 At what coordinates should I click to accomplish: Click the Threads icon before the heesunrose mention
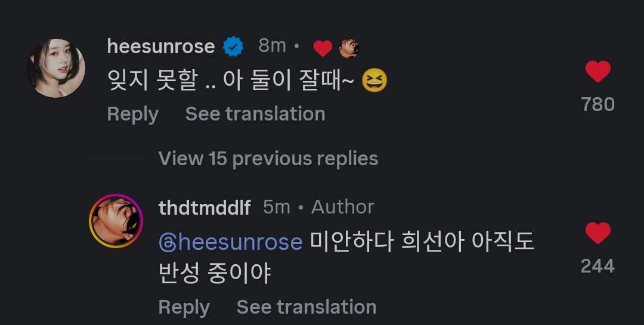coord(168,243)
